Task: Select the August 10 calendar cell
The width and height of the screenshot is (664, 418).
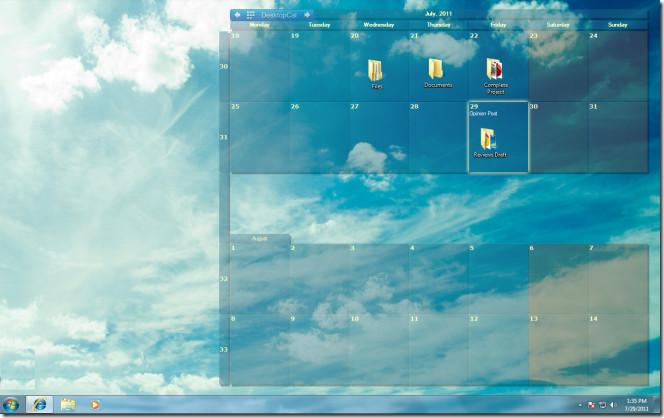Action: (x=379, y=350)
